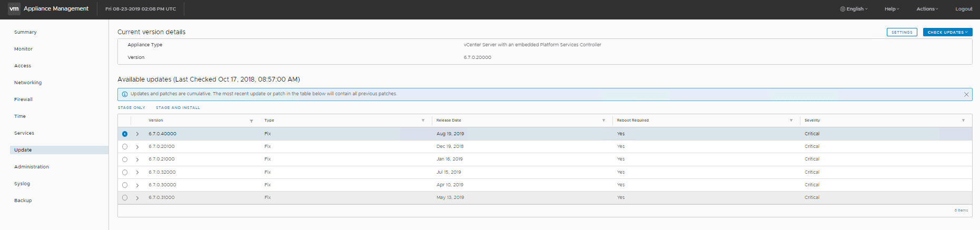Open the Backup section
Image resolution: width=980 pixels, height=230 pixels.
pyautogui.click(x=23, y=201)
